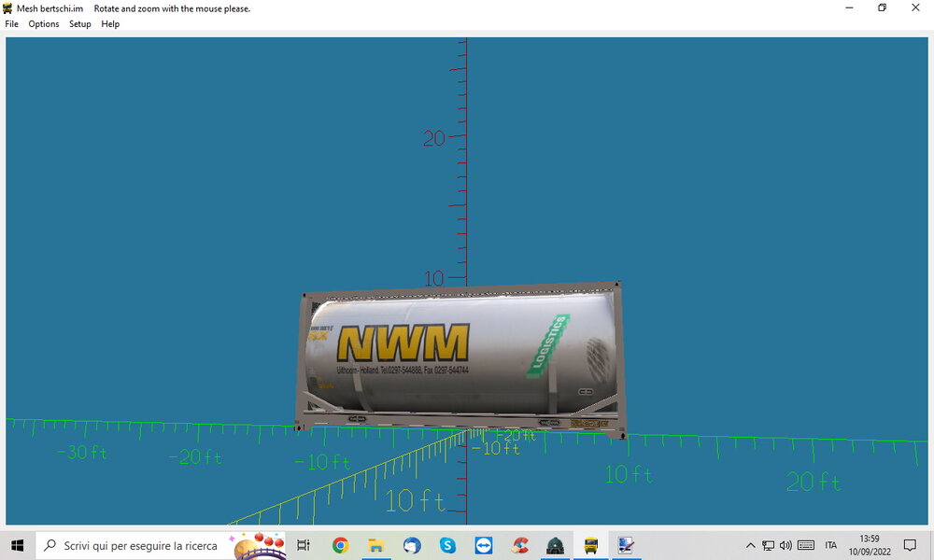
Task: Open the notification center icon
Action: [910, 545]
